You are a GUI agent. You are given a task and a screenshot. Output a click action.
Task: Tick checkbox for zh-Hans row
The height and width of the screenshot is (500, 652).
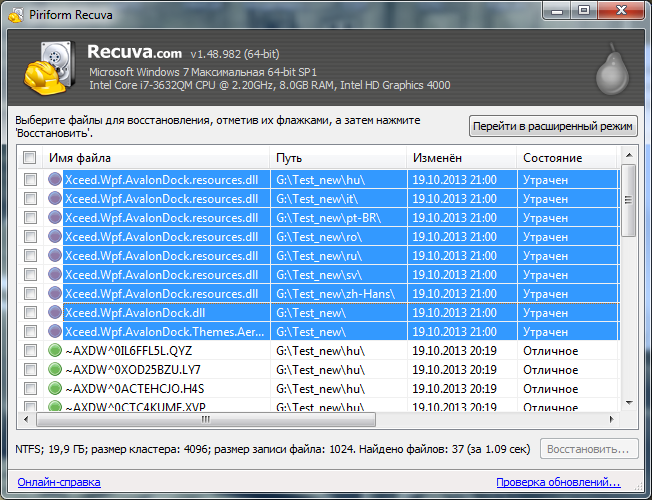click(30, 294)
